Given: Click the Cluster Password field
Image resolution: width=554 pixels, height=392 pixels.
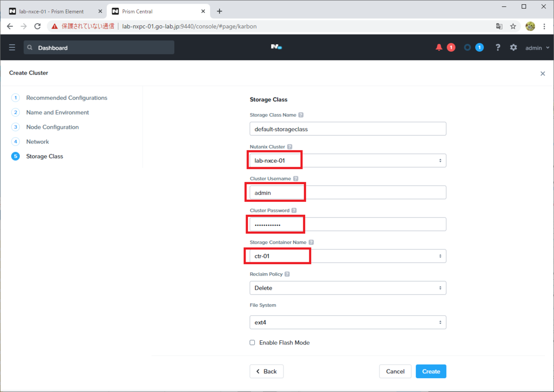Looking at the screenshot, I should coord(348,224).
